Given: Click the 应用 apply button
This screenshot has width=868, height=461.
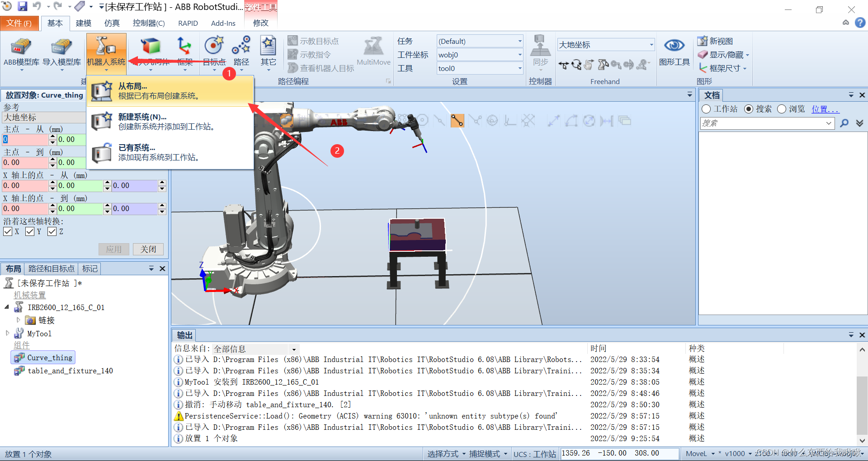Looking at the screenshot, I should click(114, 249).
